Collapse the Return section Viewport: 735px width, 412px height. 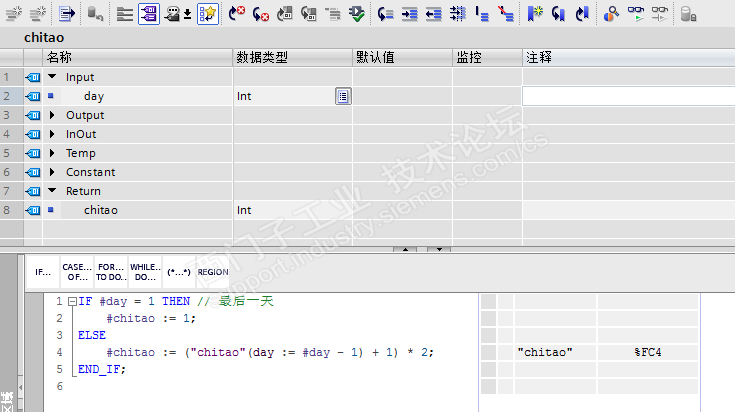click(52, 190)
